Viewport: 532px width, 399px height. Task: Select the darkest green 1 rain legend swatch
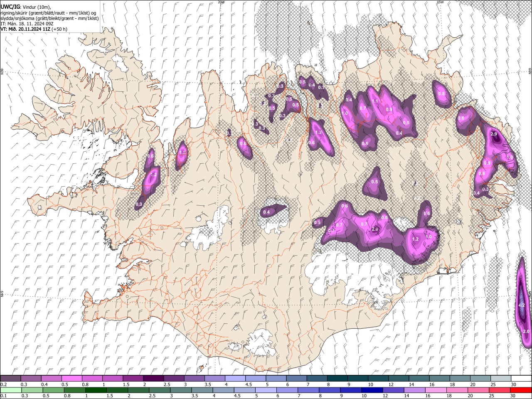click(96, 390)
